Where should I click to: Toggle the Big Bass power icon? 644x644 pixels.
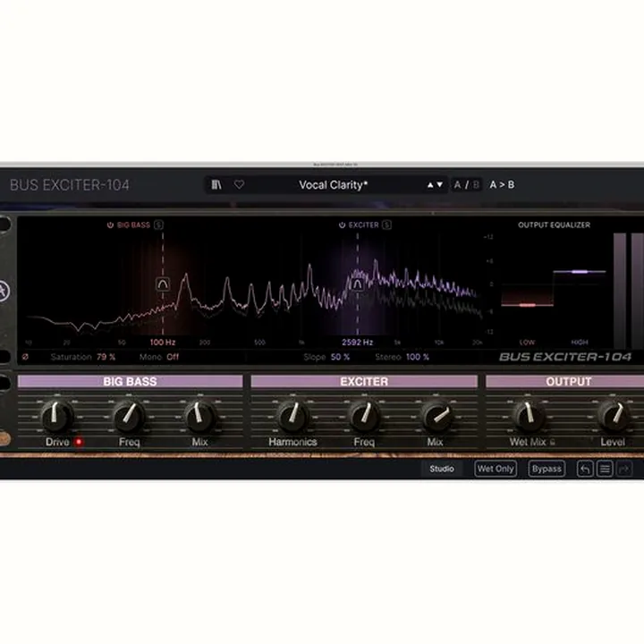[110, 225]
